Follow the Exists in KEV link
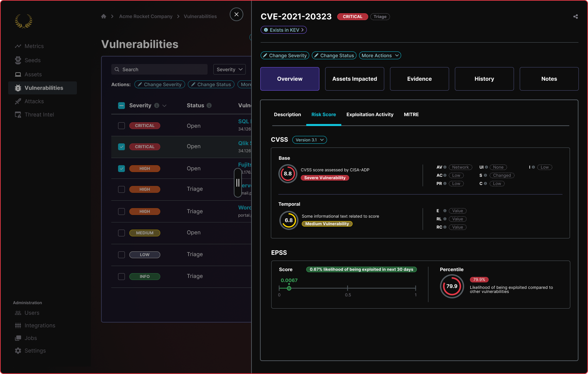The image size is (588, 374). pos(283,30)
